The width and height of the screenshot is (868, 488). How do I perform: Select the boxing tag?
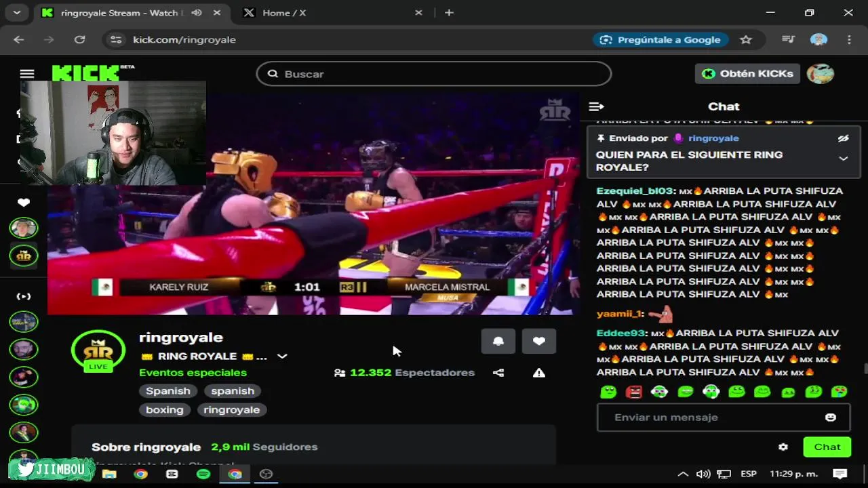(x=165, y=409)
